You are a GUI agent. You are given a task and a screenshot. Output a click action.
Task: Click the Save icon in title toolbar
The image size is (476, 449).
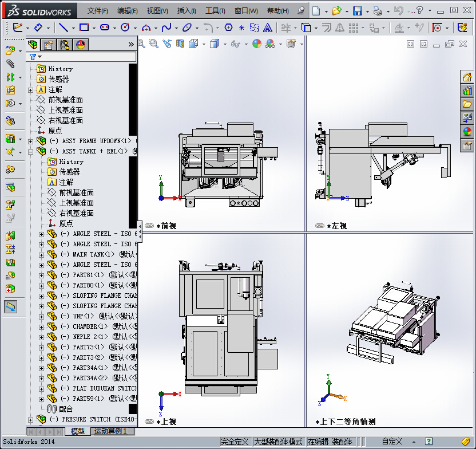358,11
